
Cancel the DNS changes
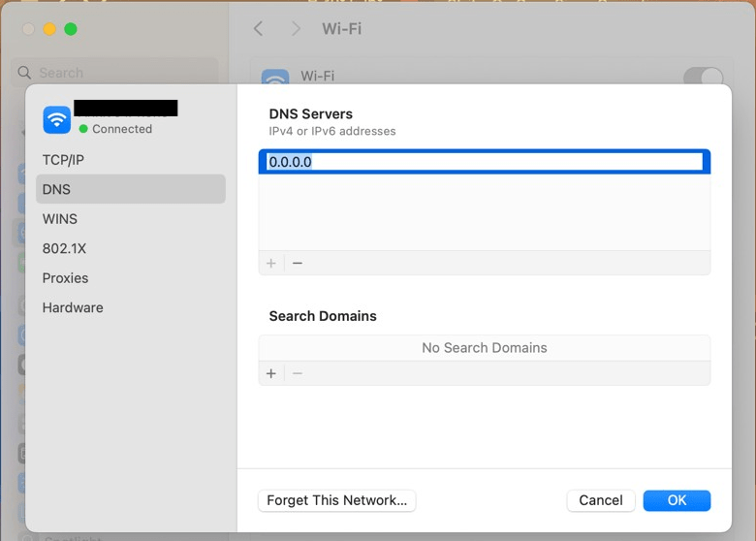coord(601,500)
